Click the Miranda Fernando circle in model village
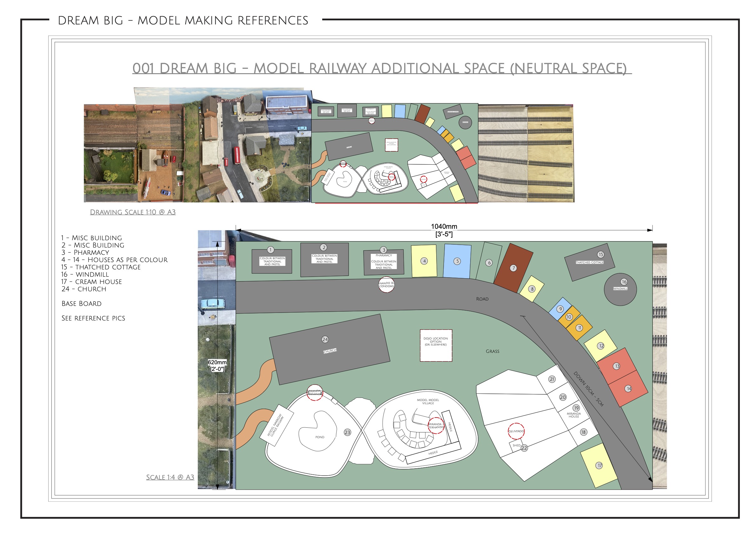Viewport: 756px width, 534px height. pyautogui.click(x=436, y=426)
